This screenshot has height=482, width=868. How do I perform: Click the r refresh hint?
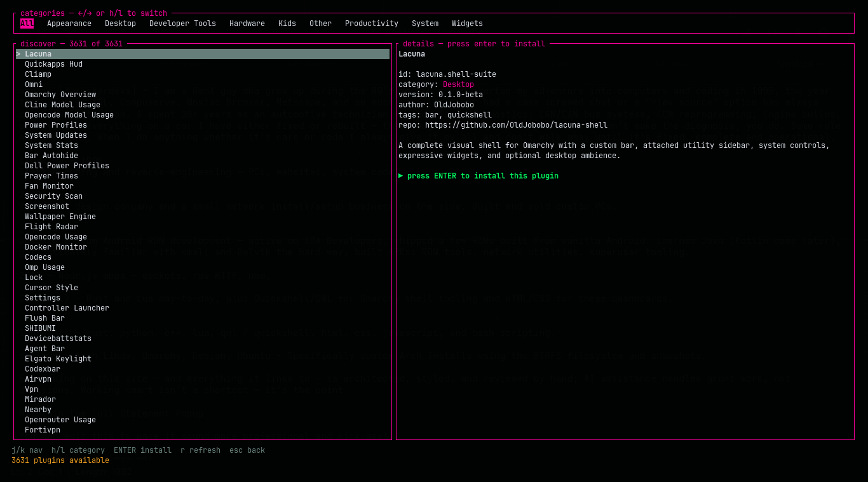tap(200, 450)
